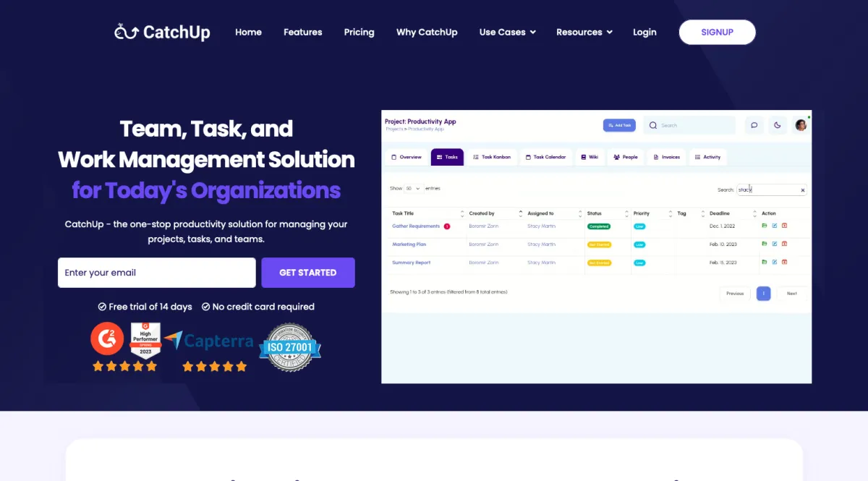Open the Invoices tab

(x=666, y=157)
